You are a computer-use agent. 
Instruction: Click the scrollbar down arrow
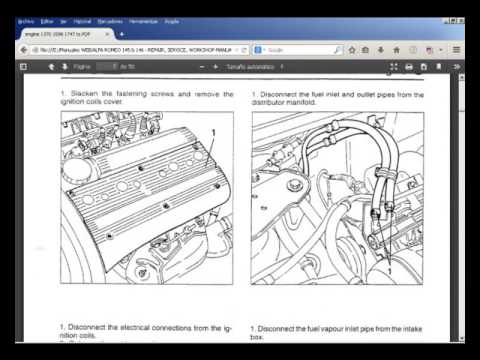(461, 338)
